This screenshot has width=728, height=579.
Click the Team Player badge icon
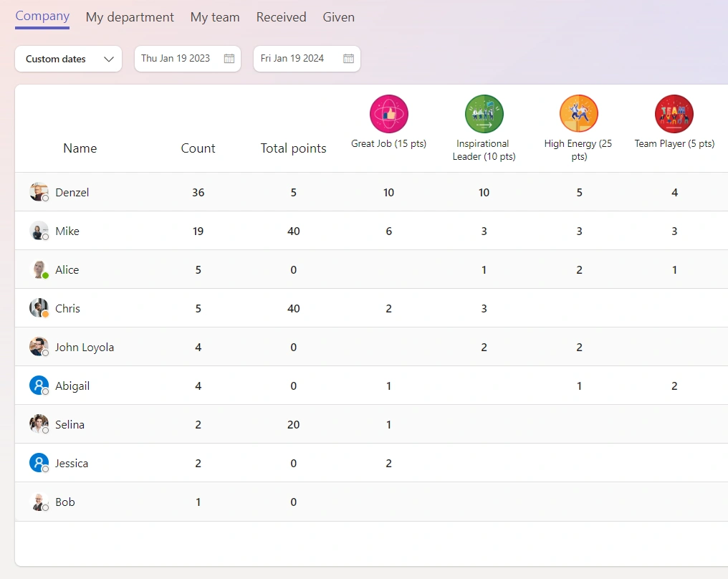click(x=674, y=114)
